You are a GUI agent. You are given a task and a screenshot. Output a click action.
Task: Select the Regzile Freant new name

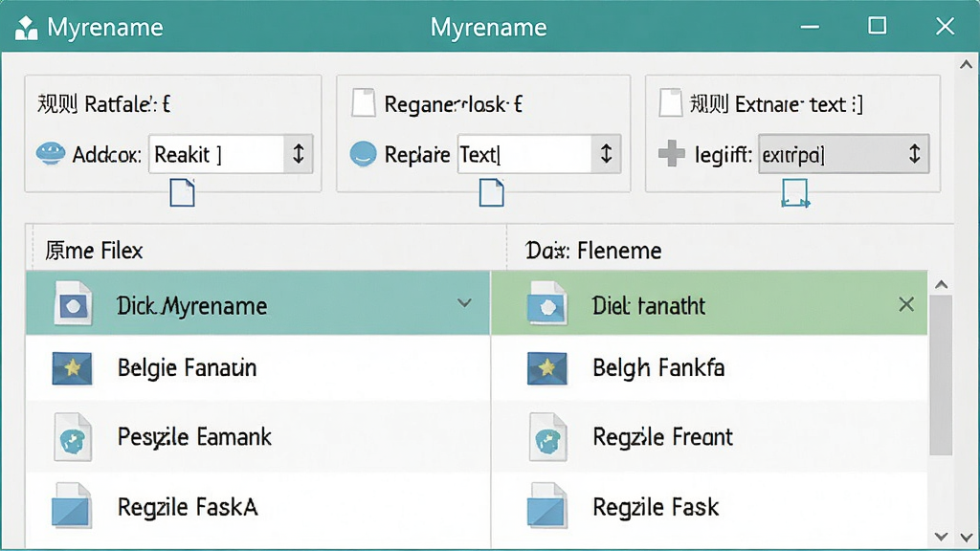coord(662,436)
